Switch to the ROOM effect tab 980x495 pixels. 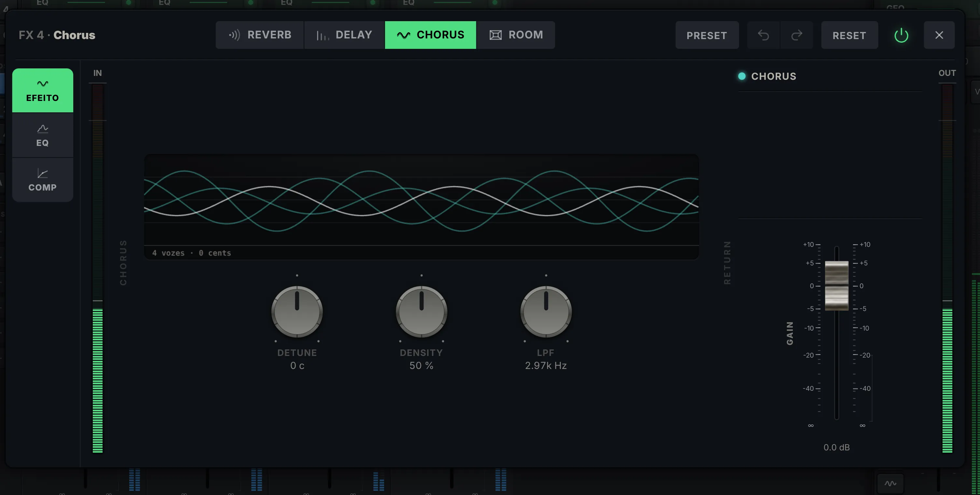coord(516,35)
